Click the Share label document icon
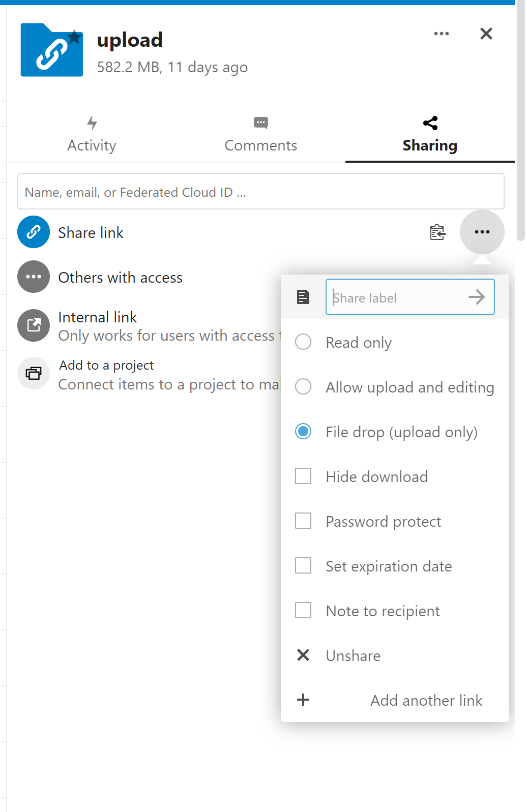Image resolution: width=527 pixels, height=812 pixels. (x=303, y=297)
